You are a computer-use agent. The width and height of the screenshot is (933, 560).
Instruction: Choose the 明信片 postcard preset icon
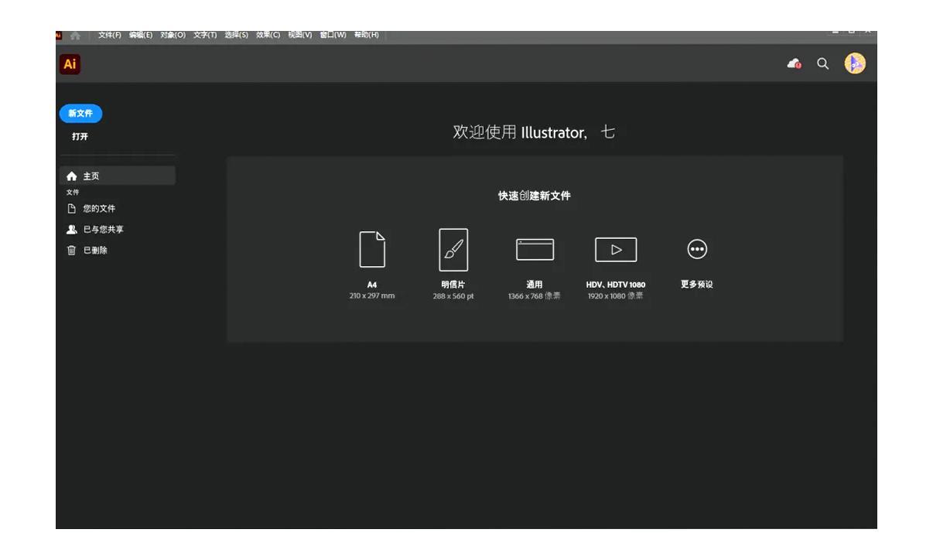pos(453,249)
